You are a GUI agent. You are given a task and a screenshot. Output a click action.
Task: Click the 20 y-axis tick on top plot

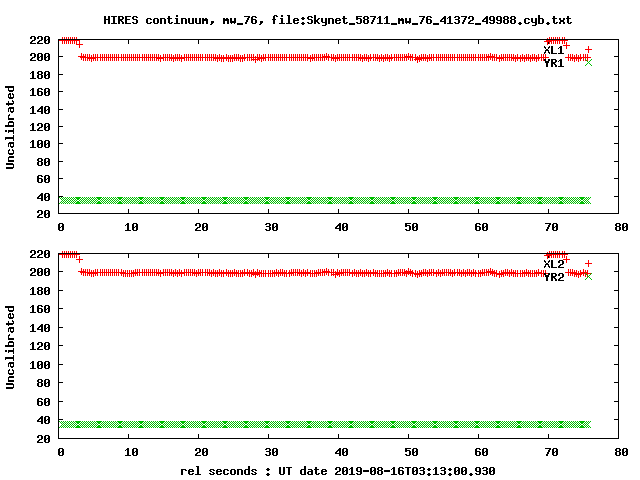[x=43, y=214]
